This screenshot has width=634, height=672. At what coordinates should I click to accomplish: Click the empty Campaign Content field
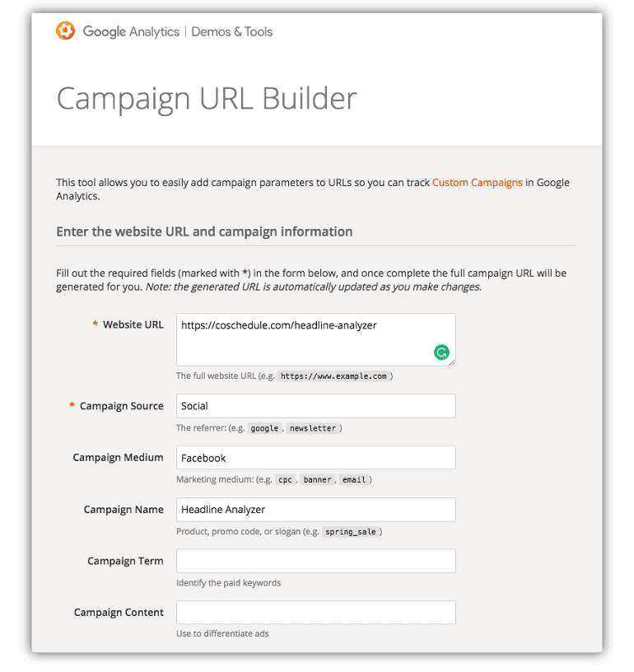315,613
